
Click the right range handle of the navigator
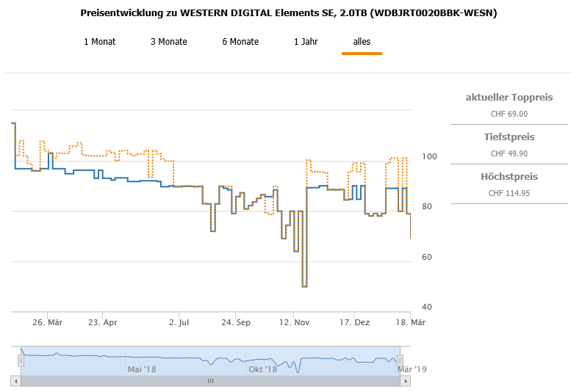[x=401, y=360]
